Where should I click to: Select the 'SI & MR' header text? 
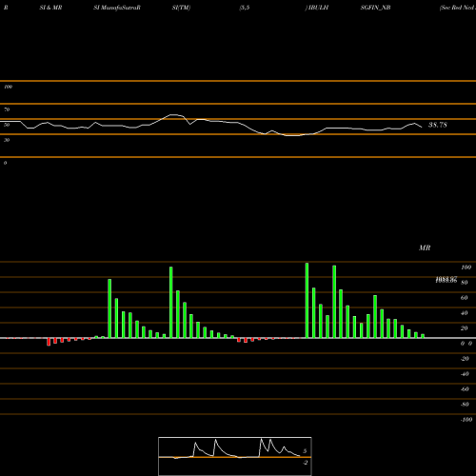click(x=50, y=8)
